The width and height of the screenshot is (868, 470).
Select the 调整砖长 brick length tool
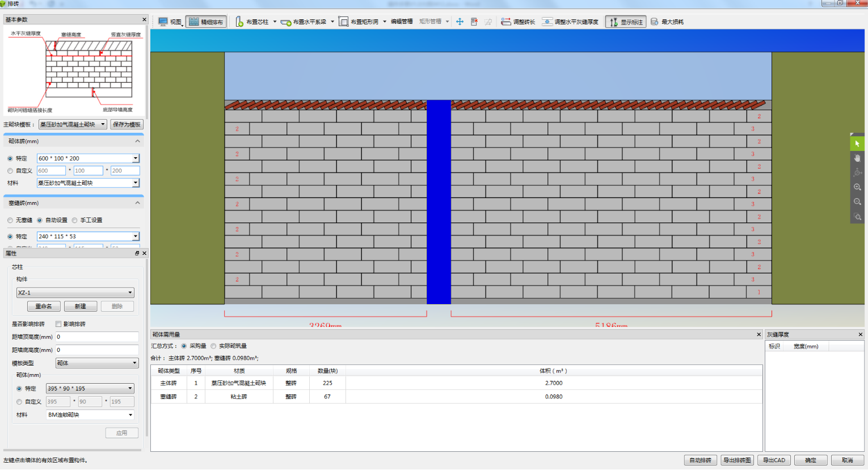[518, 22]
